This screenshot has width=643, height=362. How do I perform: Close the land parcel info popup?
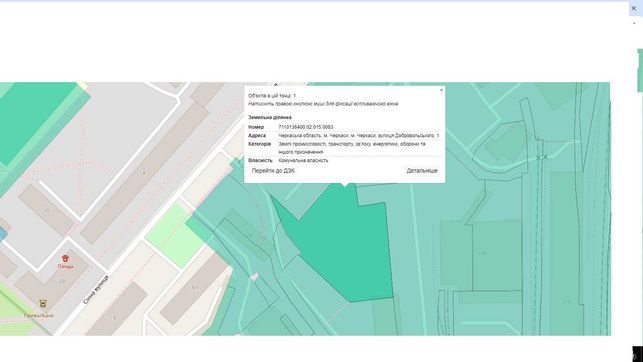click(441, 90)
